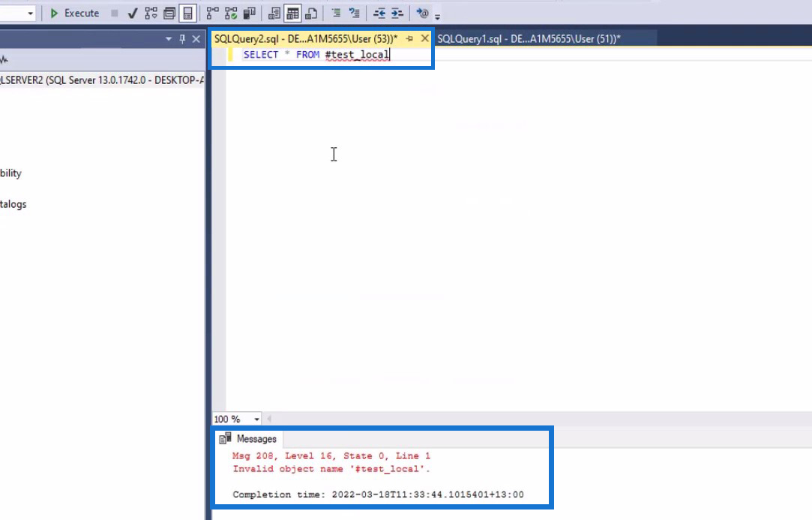Click the FROM keyword in the editor
The width and height of the screenshot is (812, 520).
point(307,55)
